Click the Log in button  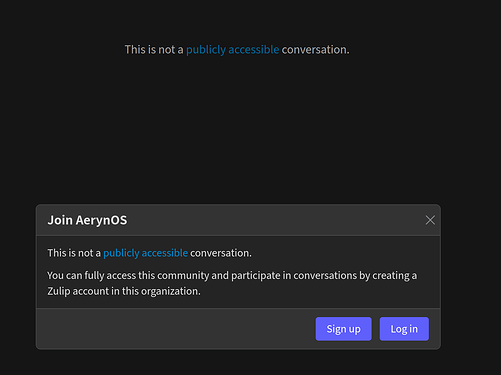[404, 329]
